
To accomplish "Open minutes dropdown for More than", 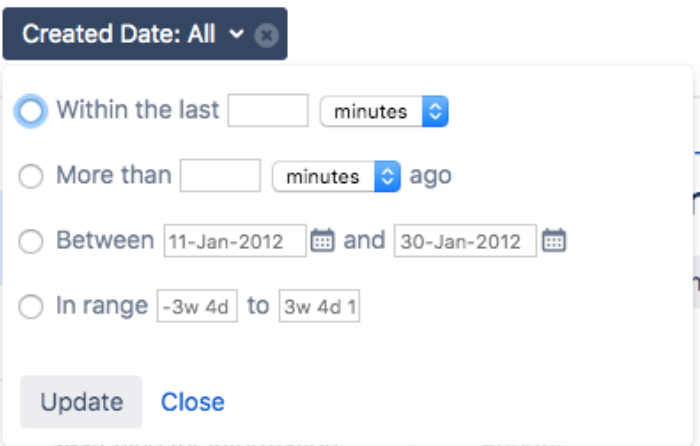I will click(336, 176).
